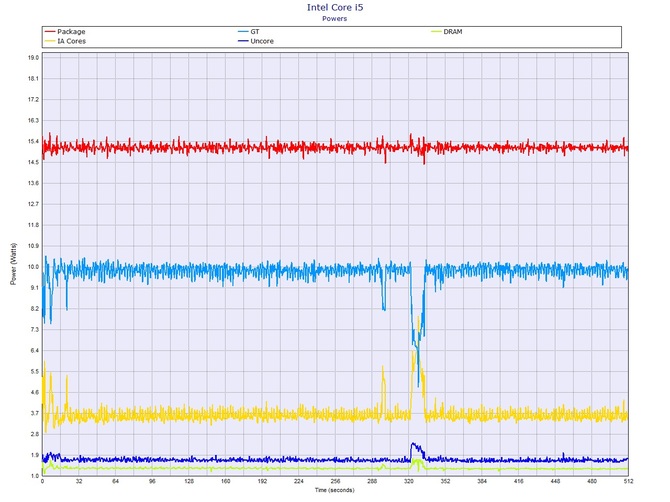The height and width of the screenshot is (502, 670).
Task: Click the 14.5 value on the power axis
Action: click(x=33, y=162)
